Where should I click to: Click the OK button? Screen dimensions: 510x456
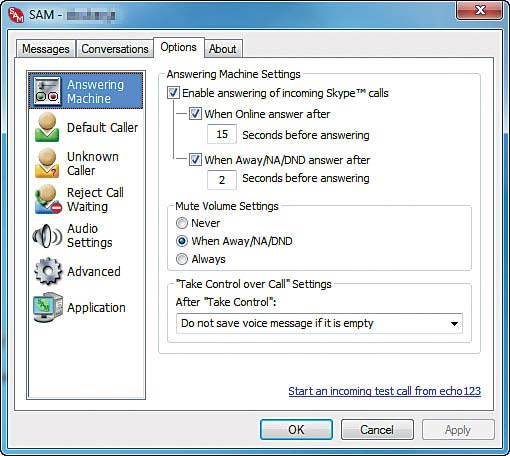(x=296, y=430)
